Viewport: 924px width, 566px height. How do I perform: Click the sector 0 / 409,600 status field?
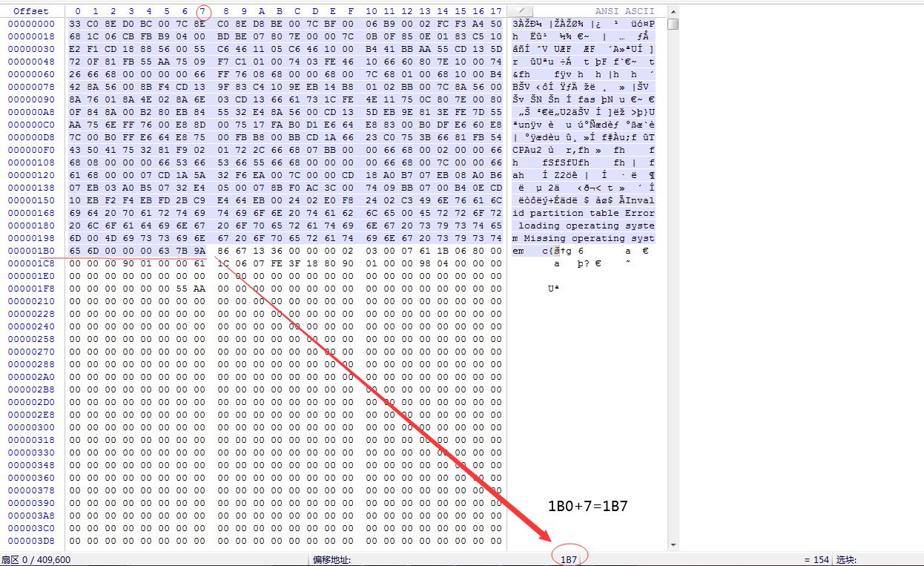click(x=36, y=559)
